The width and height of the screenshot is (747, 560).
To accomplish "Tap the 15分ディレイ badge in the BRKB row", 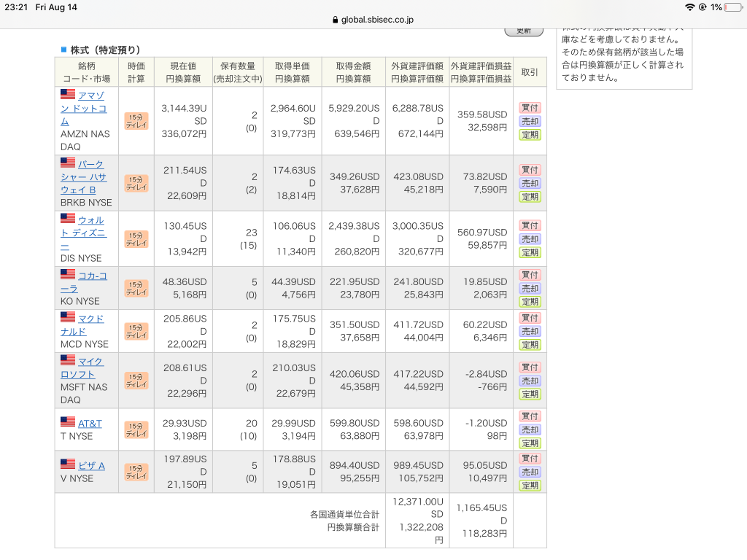I will [x=136, y=183].
